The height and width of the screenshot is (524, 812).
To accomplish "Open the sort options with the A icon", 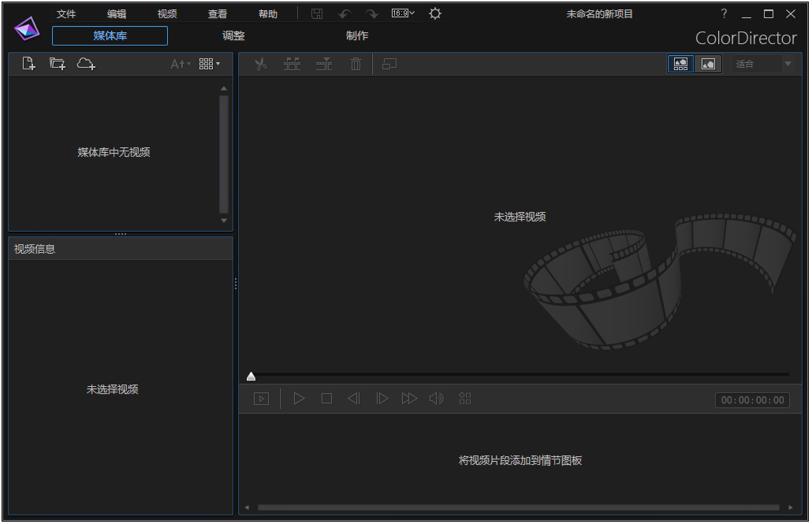I will (x=179, y=64).
